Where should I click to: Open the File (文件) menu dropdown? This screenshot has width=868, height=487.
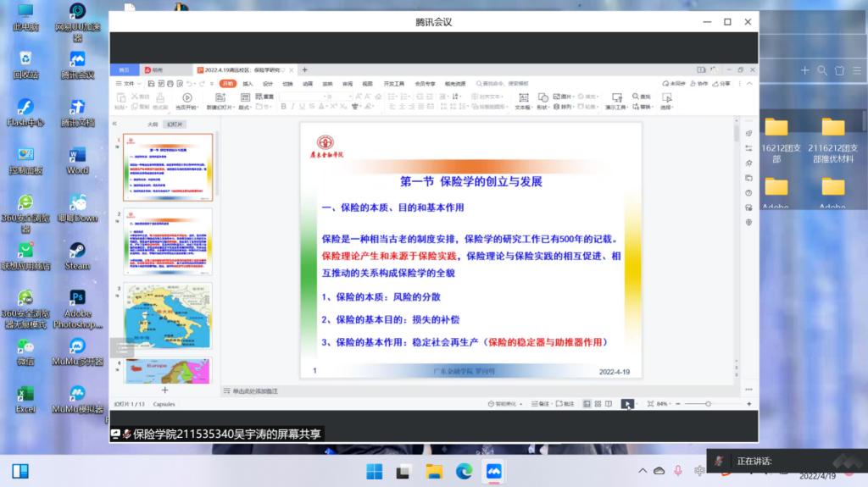tap(128, 84)
